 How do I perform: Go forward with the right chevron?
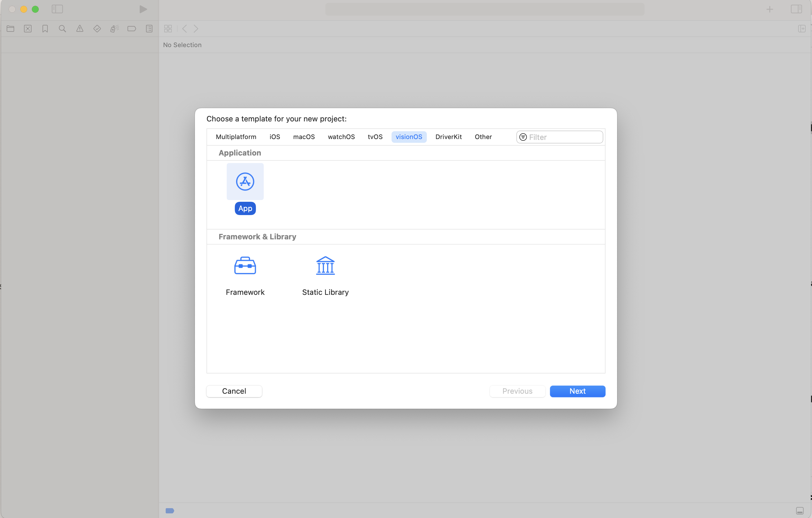(196, 29)
